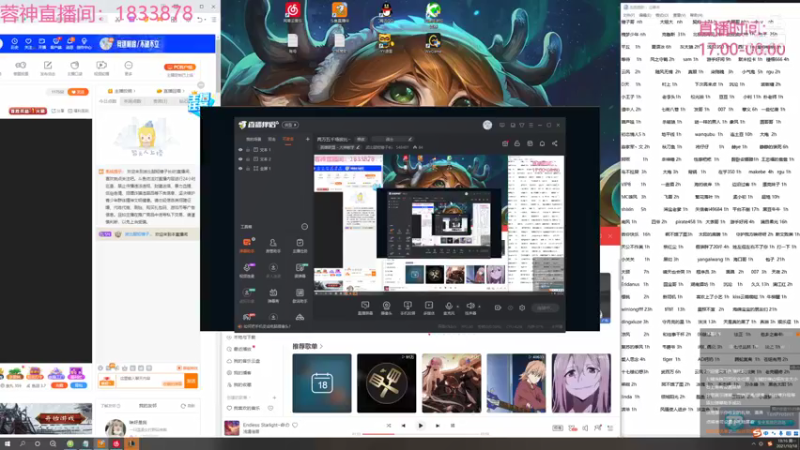Click the orange subscribe heart button

[78, 92]
